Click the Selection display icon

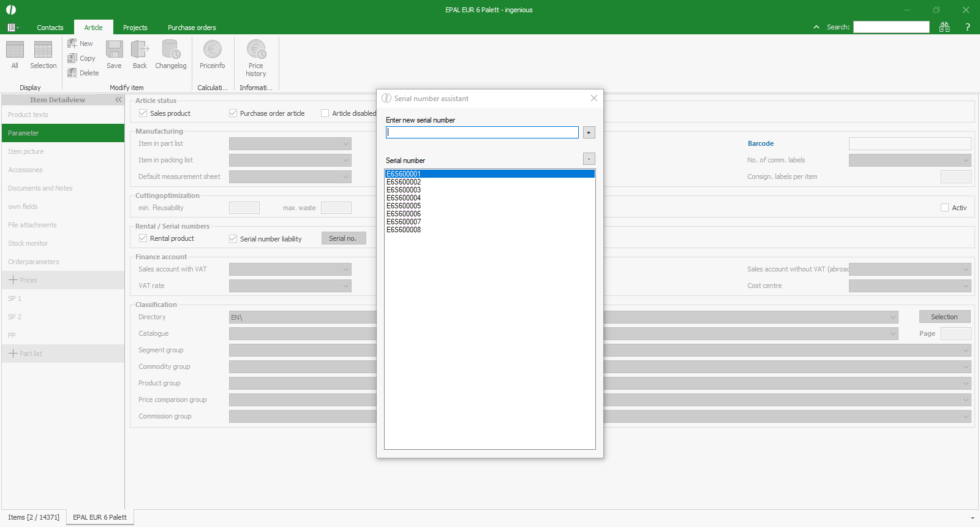tap(43, 50)
